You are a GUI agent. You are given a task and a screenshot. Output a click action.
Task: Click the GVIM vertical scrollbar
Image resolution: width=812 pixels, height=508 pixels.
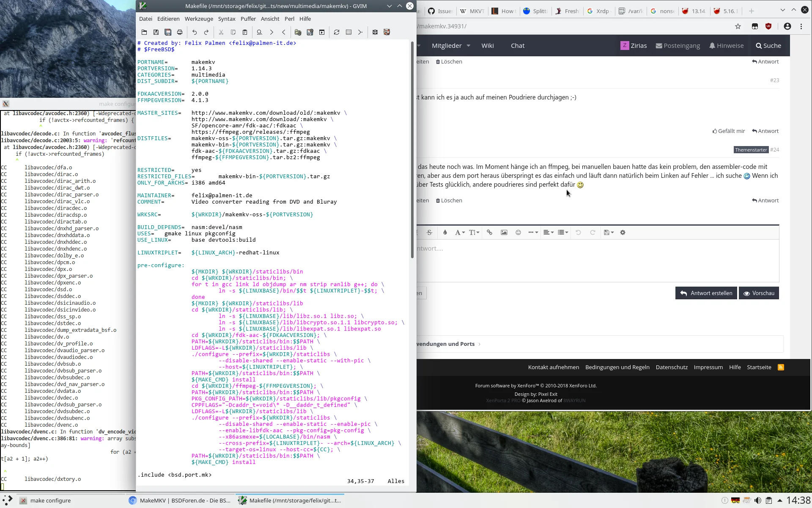(412, 149)
